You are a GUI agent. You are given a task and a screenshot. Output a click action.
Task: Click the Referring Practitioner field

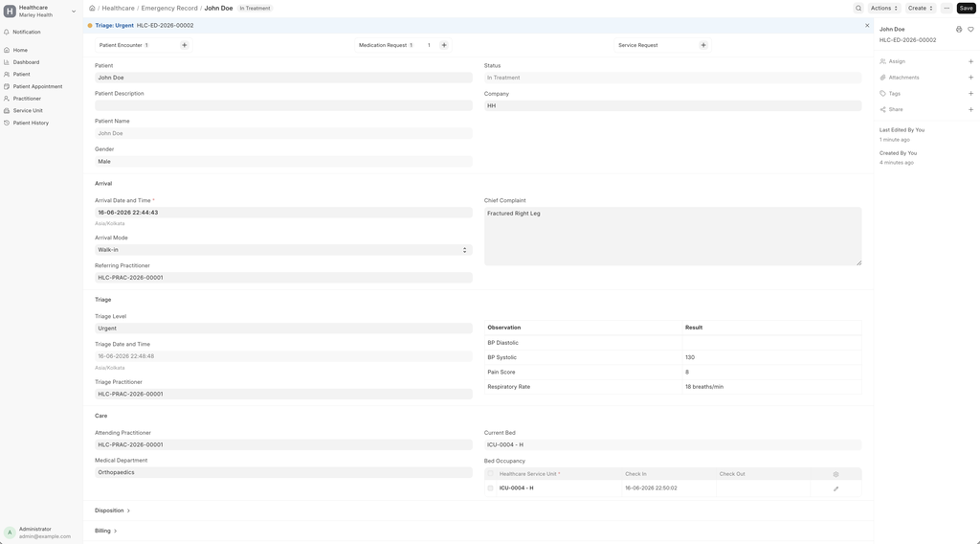point(283,278)
